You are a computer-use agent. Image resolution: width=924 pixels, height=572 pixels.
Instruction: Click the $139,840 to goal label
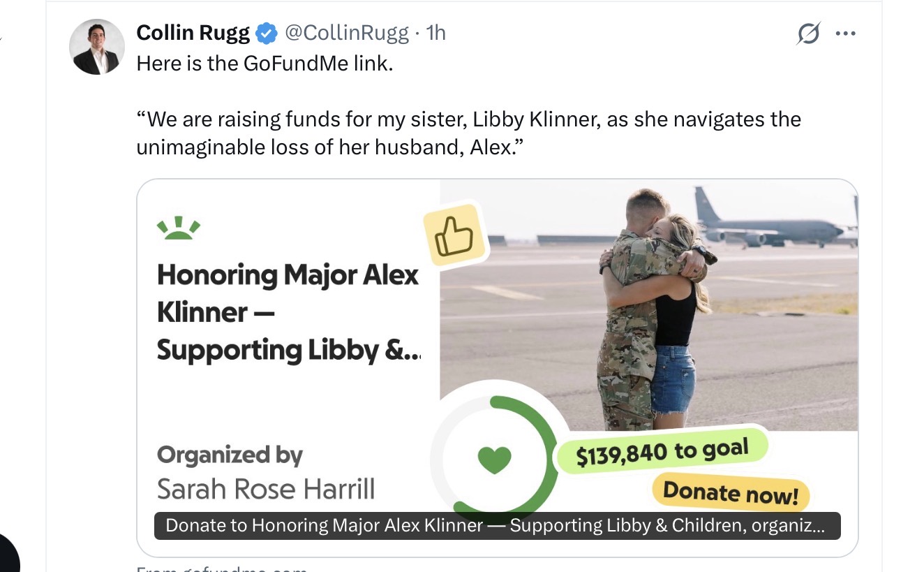click(662, 452)
